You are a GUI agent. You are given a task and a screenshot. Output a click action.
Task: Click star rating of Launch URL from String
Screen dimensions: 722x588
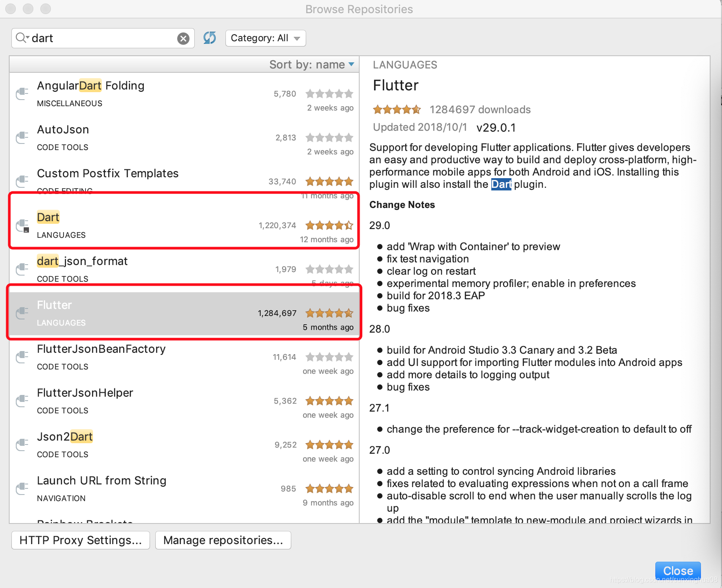[x=329, y=489]
